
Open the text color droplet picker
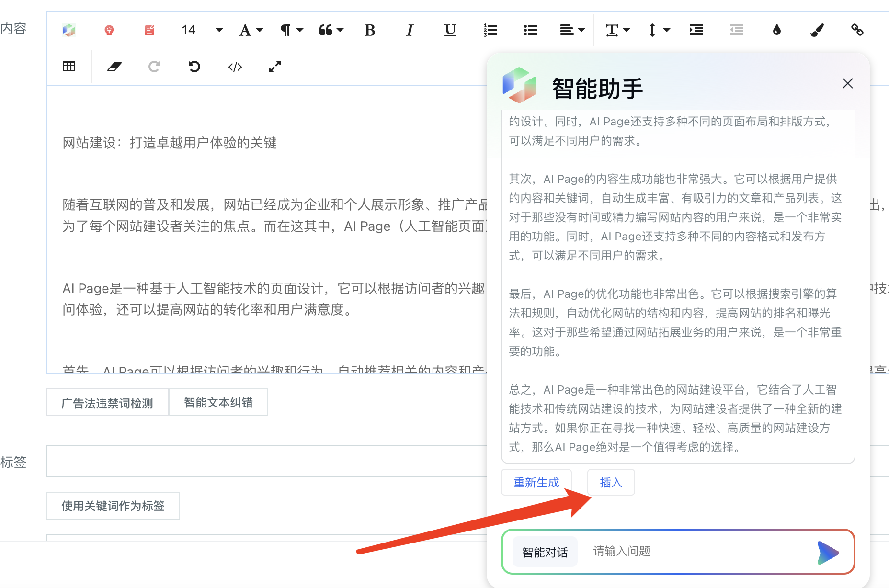point(776,30)
